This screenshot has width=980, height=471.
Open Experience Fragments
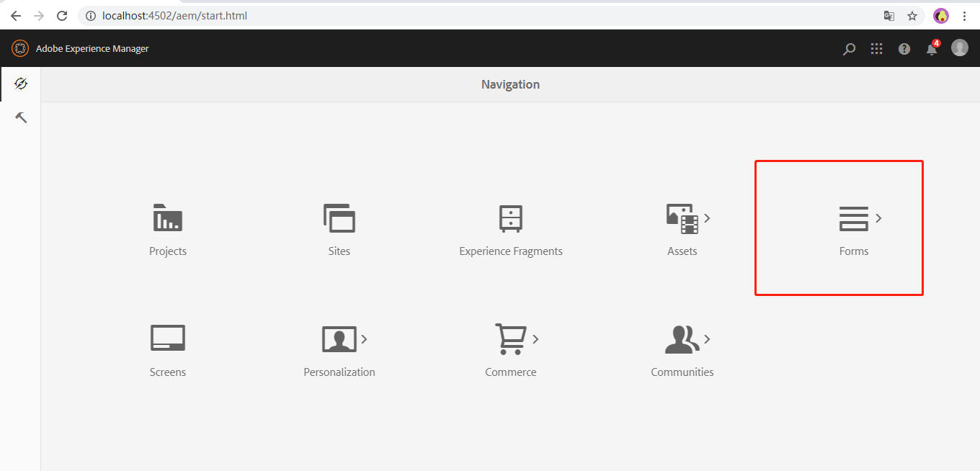coord(510,229)
